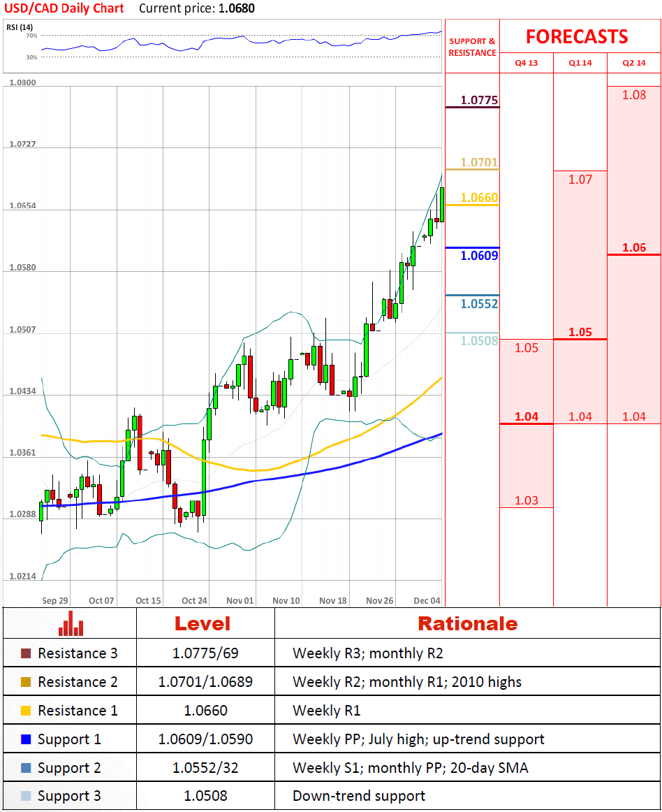Click the FORECASTS heading
662x812 pixels.
(x=577, y=37)
